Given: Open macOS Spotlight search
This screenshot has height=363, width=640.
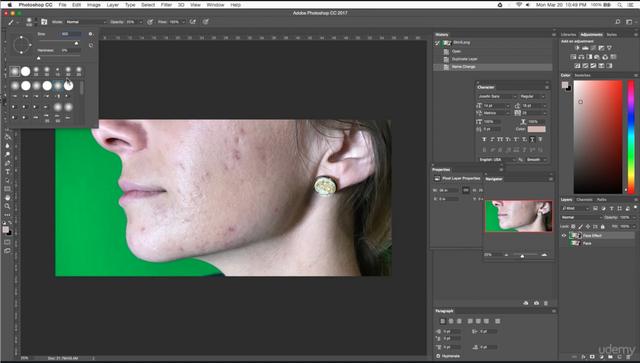Looking at the screenshot, I should click(x=620, y=5).
